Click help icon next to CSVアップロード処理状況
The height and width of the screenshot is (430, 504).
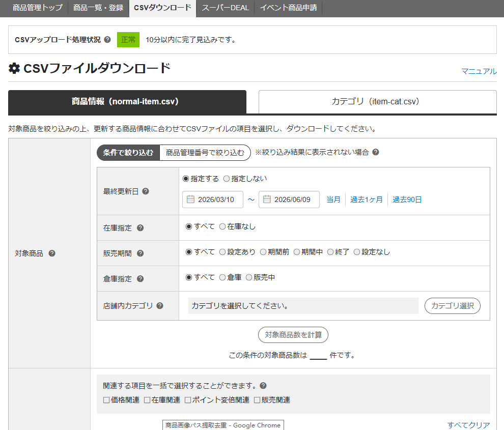tap(108, 40)
